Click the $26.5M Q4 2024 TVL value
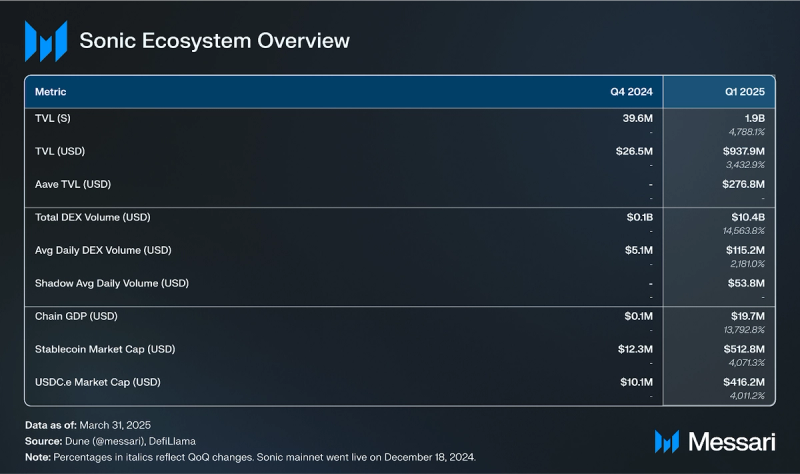Image resolution: width=800 pixels, height=474 pixels. click(635, 151)
